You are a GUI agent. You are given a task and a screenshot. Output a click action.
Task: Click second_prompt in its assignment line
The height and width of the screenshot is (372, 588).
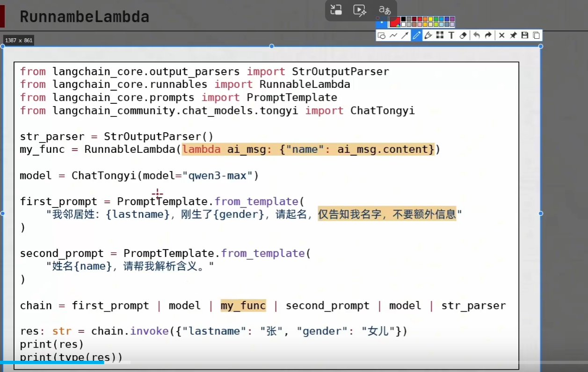(x=62, y=254)
